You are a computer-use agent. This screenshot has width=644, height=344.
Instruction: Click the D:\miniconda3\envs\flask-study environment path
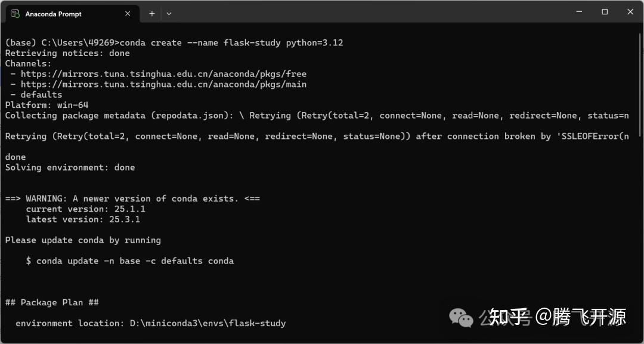208,323
